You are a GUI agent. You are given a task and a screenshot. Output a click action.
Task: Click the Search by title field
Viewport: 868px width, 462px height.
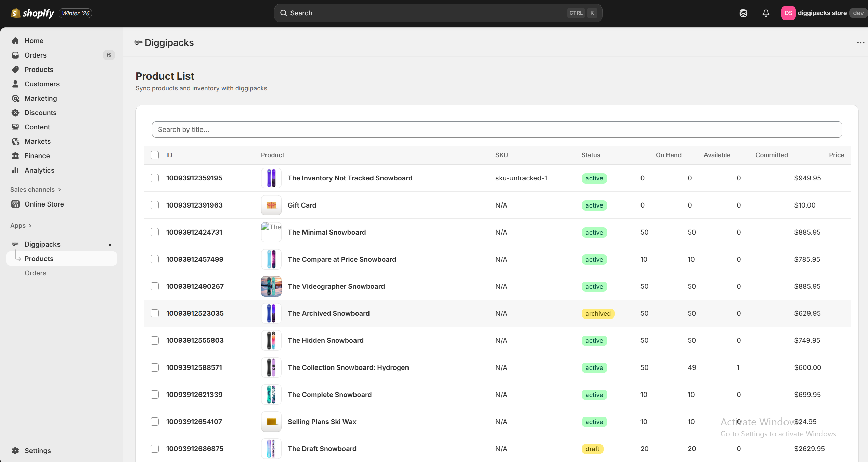click(x=497, y=129)
